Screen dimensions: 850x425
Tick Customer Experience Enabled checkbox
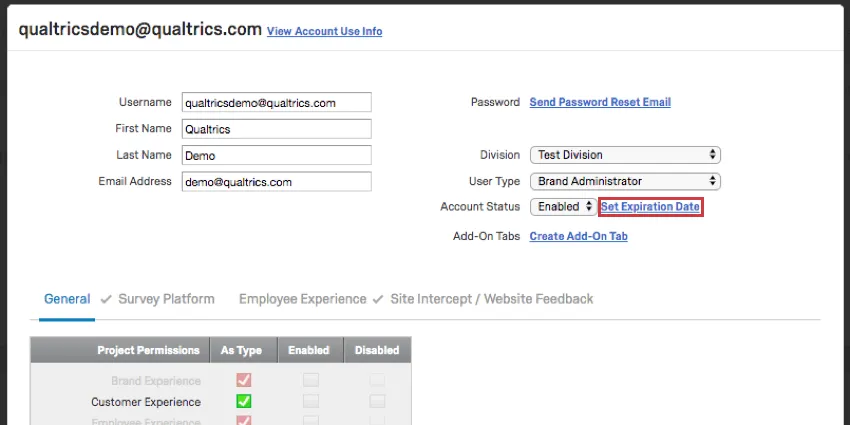point(311,401)
